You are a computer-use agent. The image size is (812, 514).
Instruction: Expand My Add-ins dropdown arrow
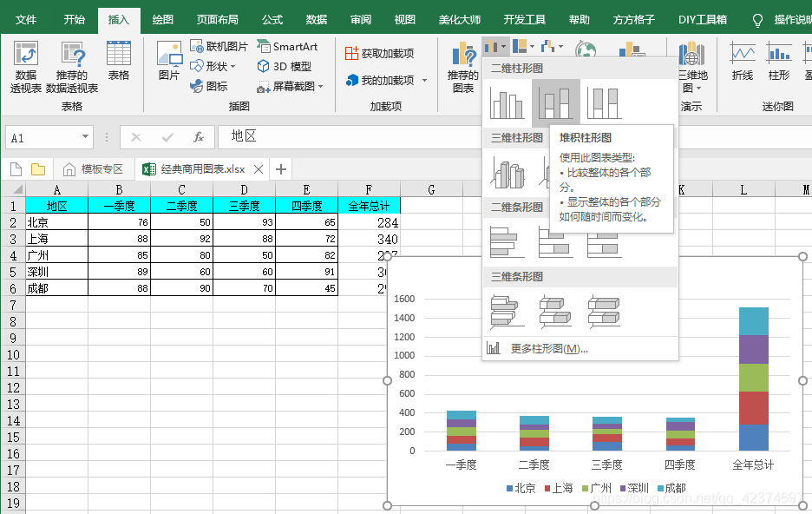tap(424, 80)
